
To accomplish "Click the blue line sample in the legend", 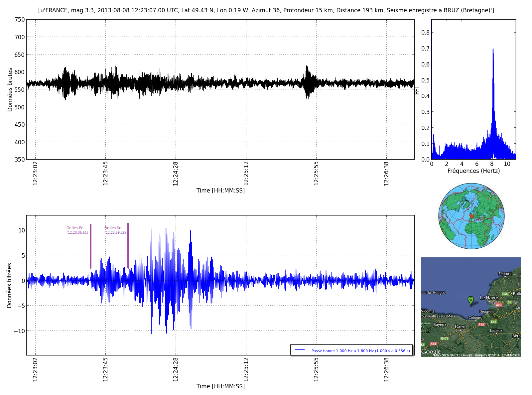I will [300, 350].
